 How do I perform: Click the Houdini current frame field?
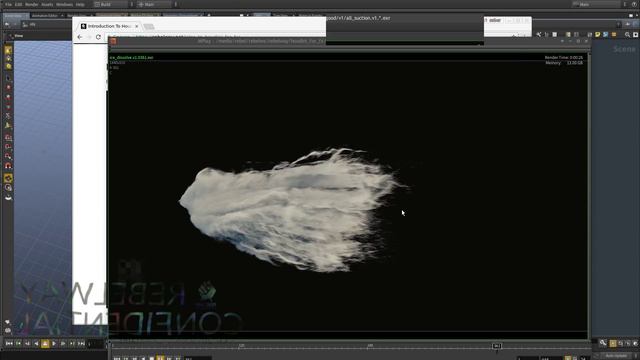[x=97, y=344]
